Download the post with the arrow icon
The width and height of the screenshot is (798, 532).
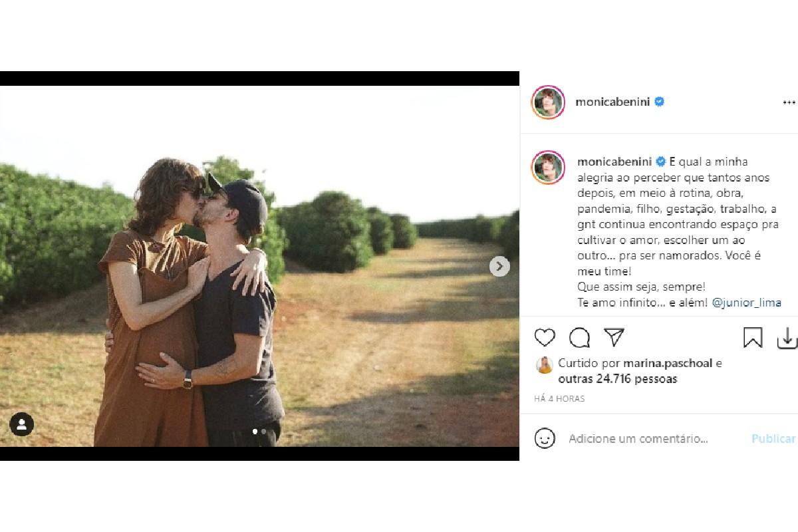(787, 338)
